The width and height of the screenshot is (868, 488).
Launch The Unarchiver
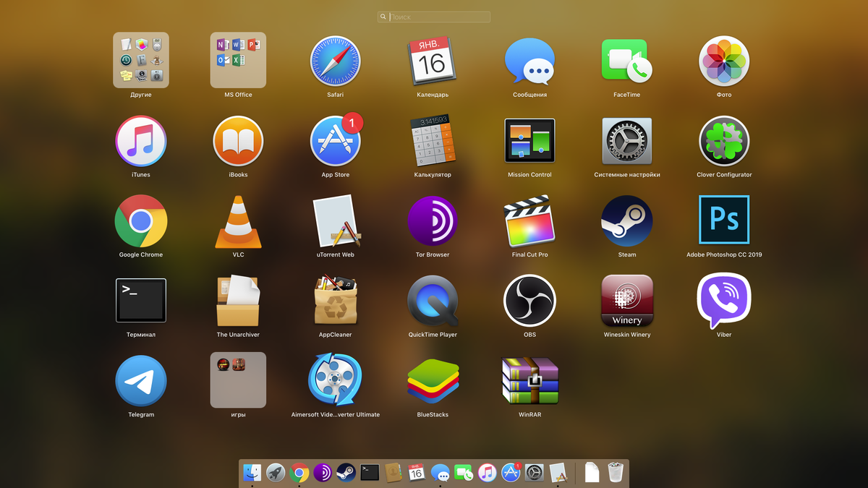coord(238,301)
